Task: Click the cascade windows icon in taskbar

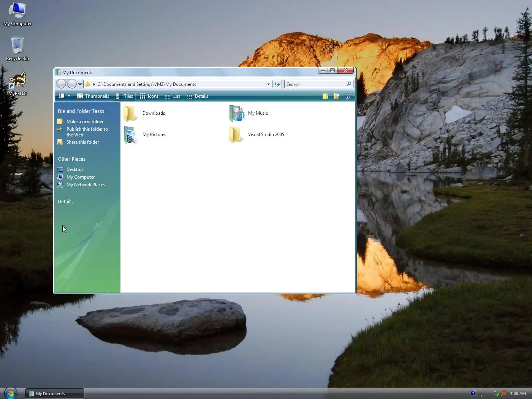Action: 481,391
